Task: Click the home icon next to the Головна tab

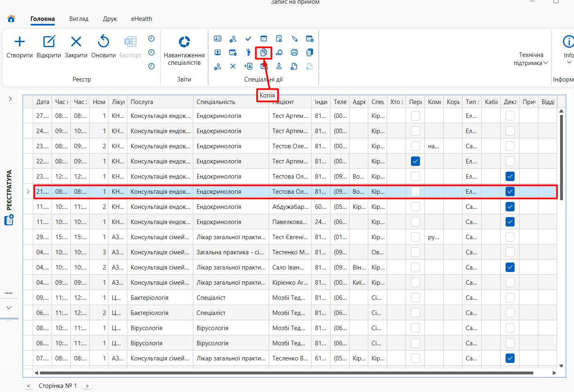Action: (11, 18)
